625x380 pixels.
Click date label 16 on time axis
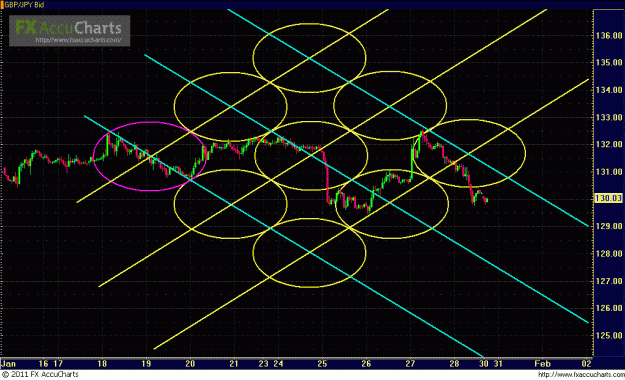(43, 364)
